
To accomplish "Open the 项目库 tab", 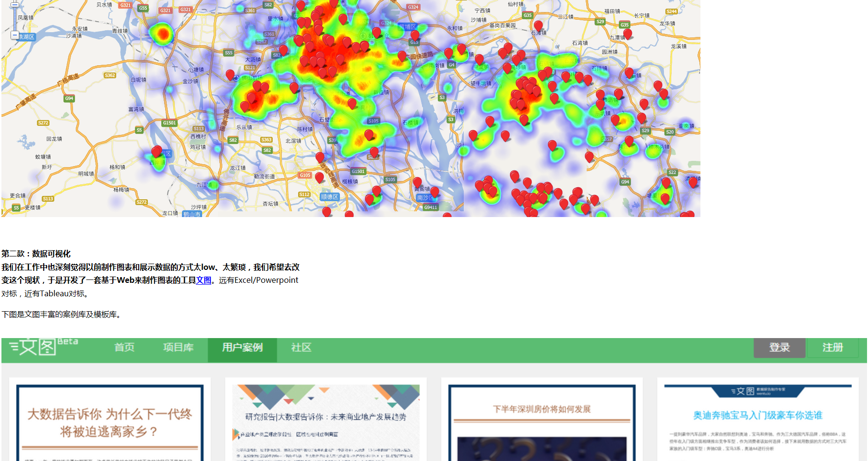I will (x=178, y=347).
